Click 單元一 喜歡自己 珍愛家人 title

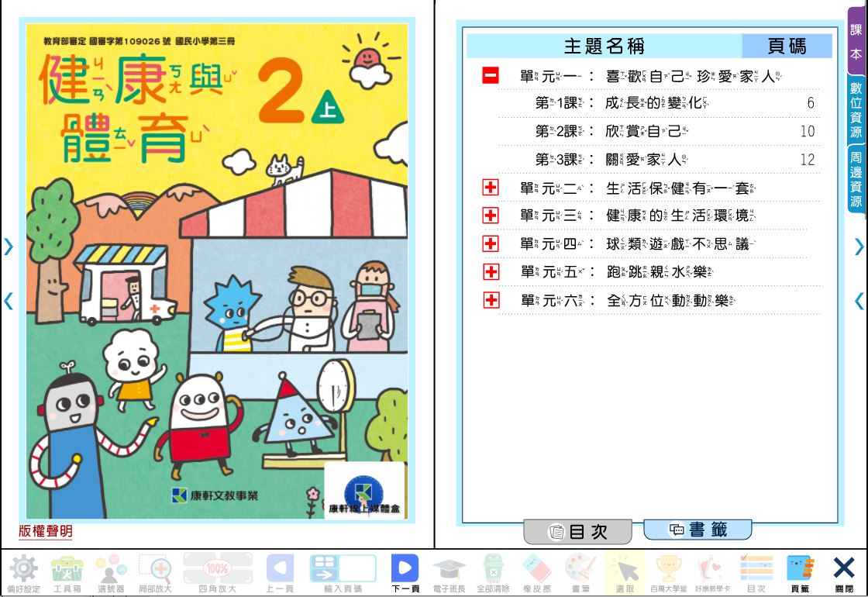(651, 76)
